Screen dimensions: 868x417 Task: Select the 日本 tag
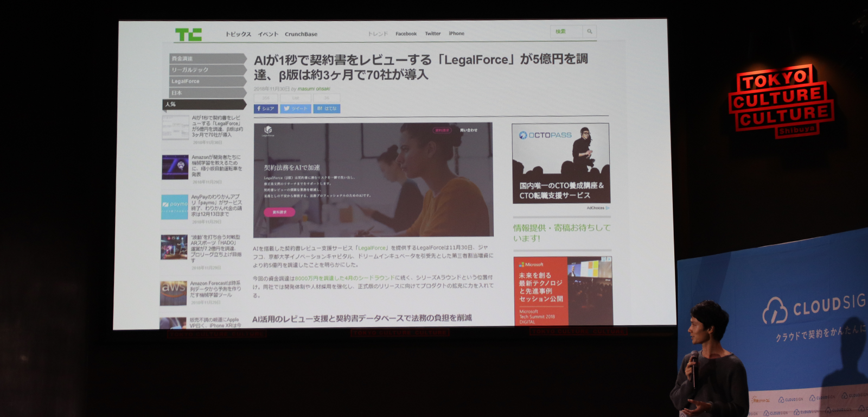pyautogui.click(x=208, y=93)
